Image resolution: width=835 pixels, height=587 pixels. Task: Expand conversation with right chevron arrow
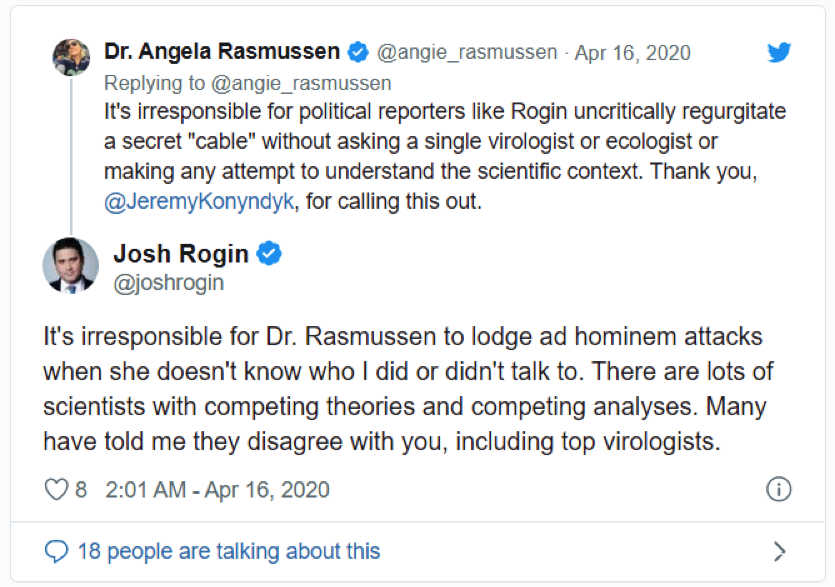(780, 551)
